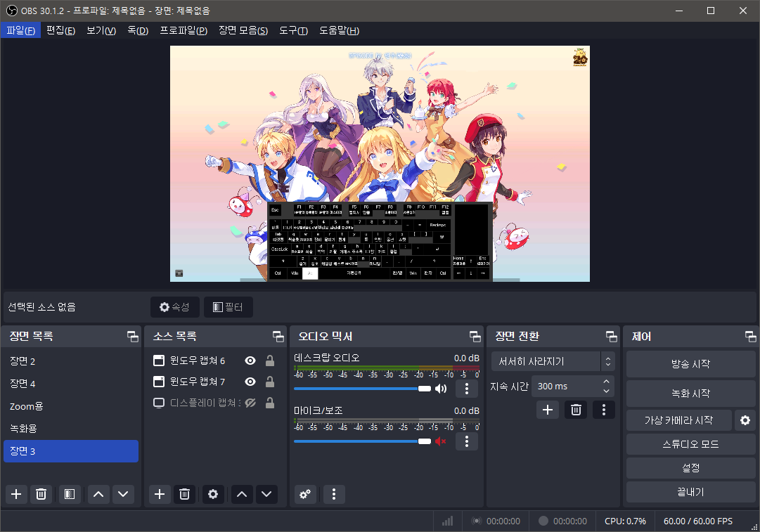Undock the 오디오 믹서 panel
Screen dimensions: 760x532
[x=475, y=336]
